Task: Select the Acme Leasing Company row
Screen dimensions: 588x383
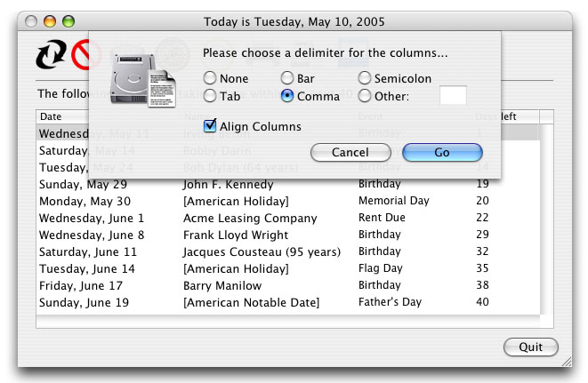Action: 238,219
